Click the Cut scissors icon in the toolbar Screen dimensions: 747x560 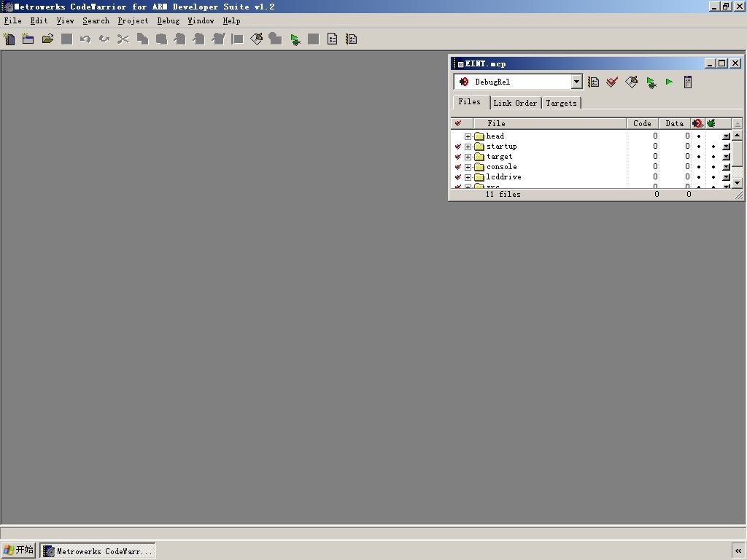pyautogui.click(x=123, y=39)
